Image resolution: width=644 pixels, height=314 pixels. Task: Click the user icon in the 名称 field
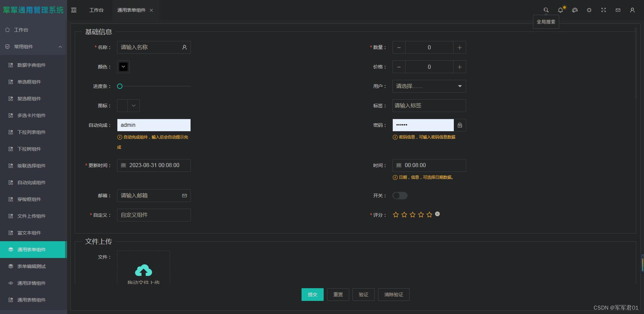(x=184, y=47)
